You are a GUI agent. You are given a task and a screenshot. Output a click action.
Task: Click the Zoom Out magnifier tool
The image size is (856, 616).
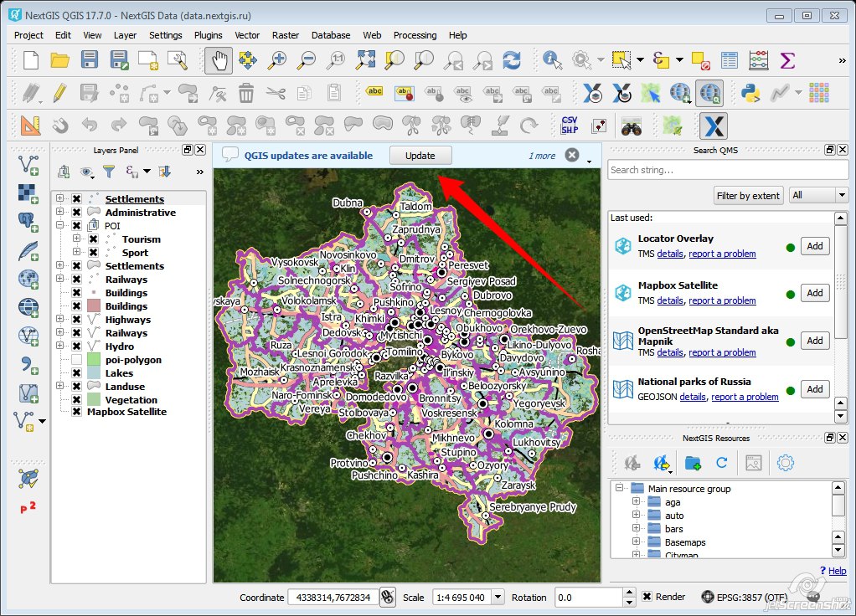click(307, 60)
